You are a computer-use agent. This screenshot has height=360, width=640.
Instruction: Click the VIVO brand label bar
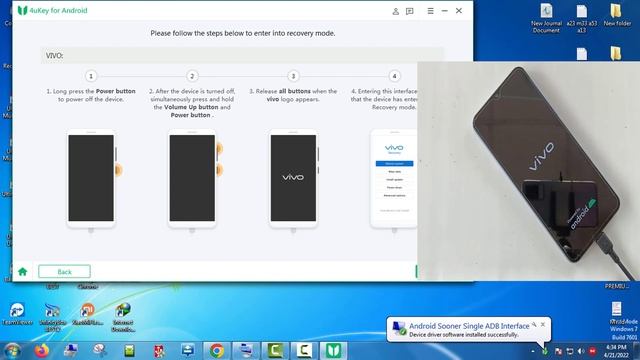coord(242,56)
